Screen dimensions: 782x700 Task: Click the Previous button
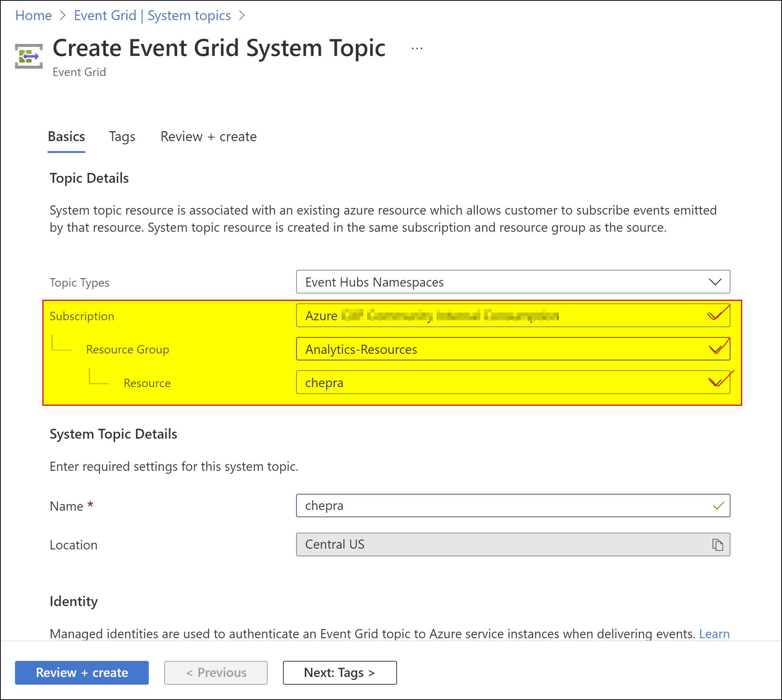pos(216,673)
